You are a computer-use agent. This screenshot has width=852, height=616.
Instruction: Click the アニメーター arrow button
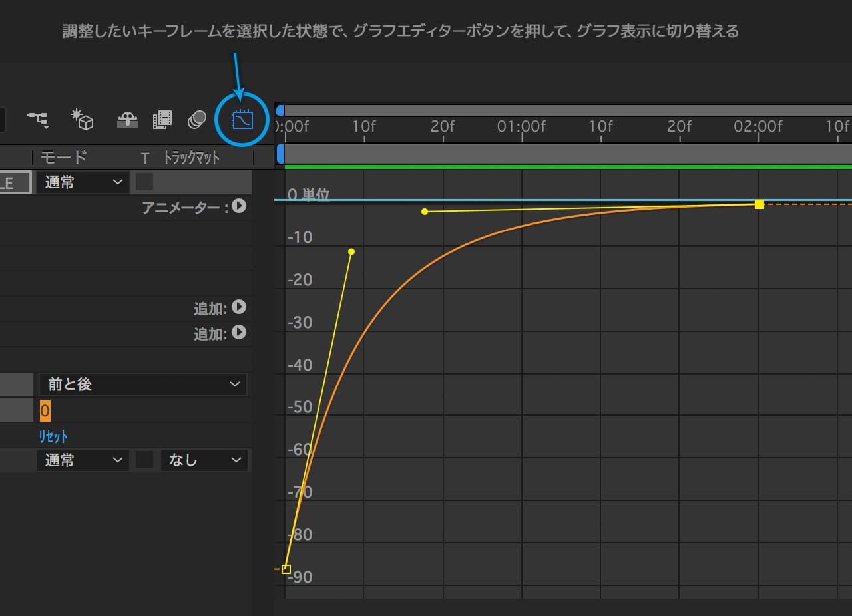click(x=239, y=206)
